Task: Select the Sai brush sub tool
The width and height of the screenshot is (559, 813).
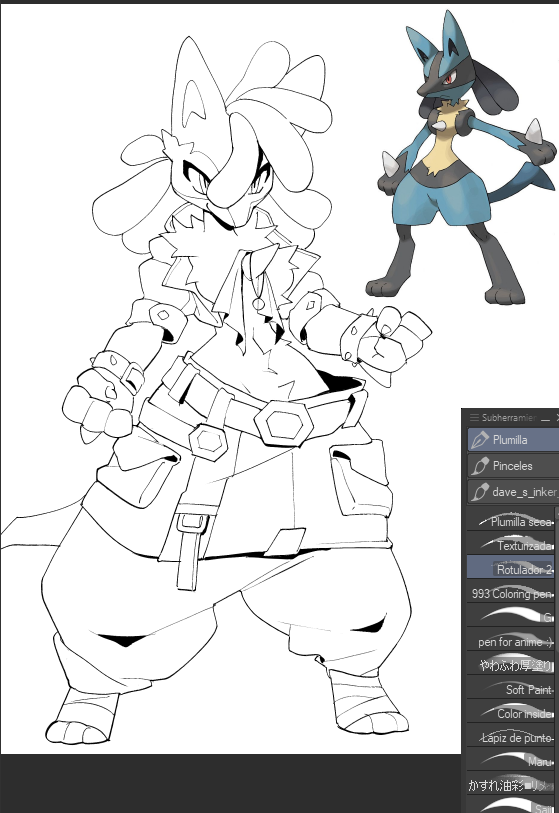Action: [511, 804]
